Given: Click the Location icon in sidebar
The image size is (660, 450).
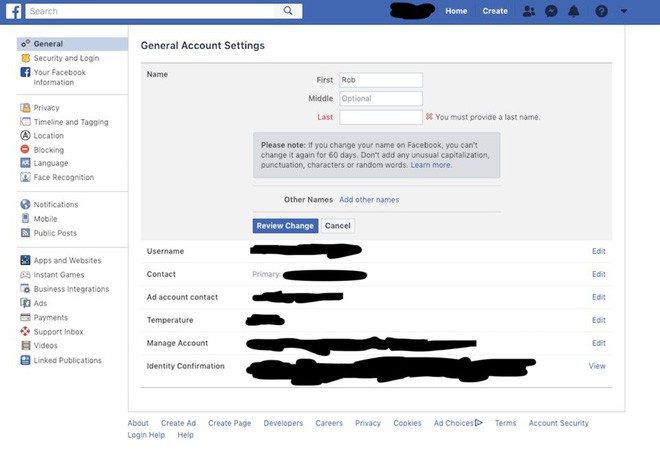Looking at the screenshot, I should (25, 136).
